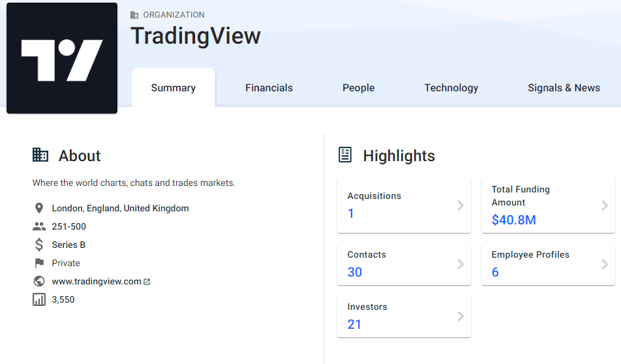The height and width of the screenshot is (364, 621).
Task: Click the Acquisitions value 1
Action: tap(350, 213)
